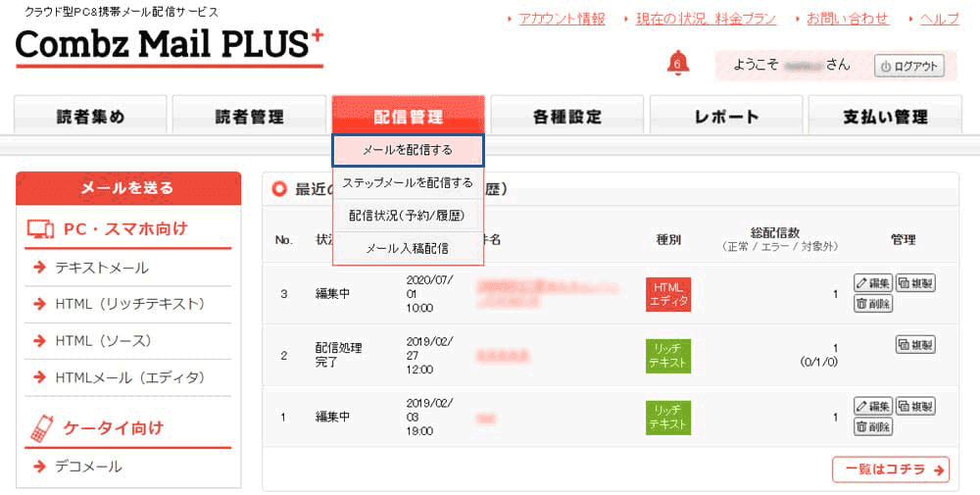Open the ヘルプ link
The height and width of the screenshot is (495, 980).
pyautogui.click(x=940, y=19)
